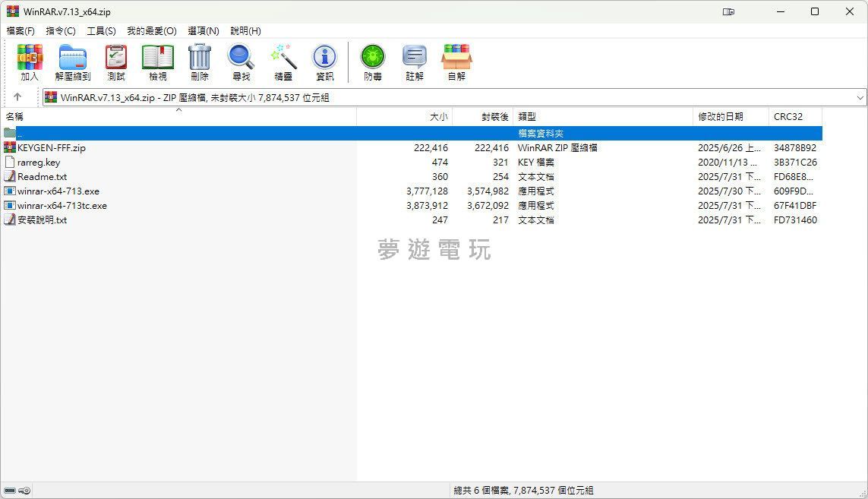Viewport: 868px width, 499px height.
Task: Open the 尋找 (Find) magnifier tool
Action: coord(241,62)
